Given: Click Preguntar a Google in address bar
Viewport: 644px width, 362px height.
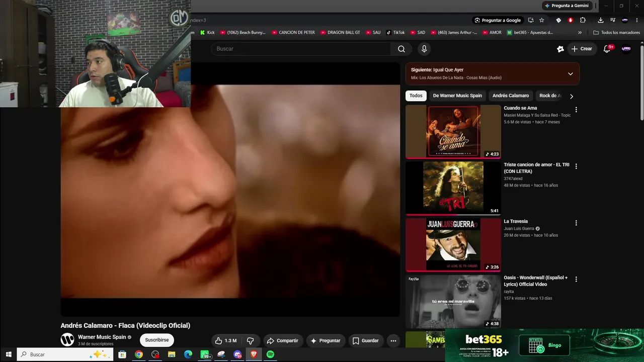Looking at the screenshot, I should point(497,20).
